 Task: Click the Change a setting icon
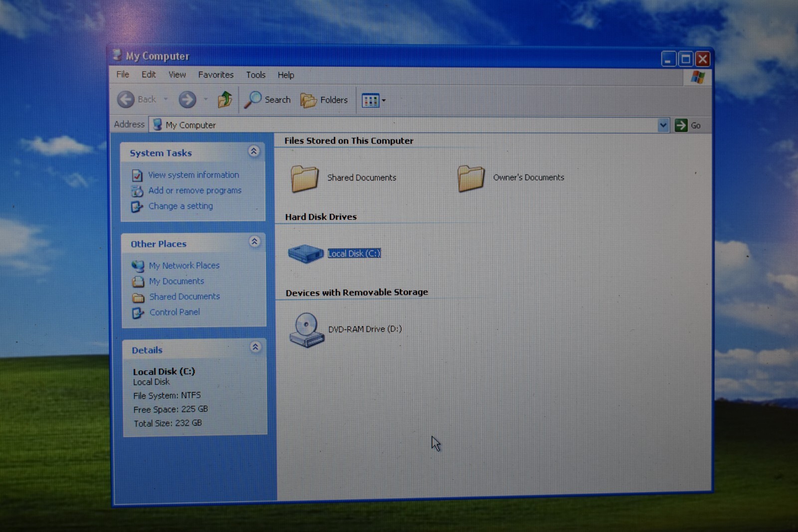(x=137, y=206)
